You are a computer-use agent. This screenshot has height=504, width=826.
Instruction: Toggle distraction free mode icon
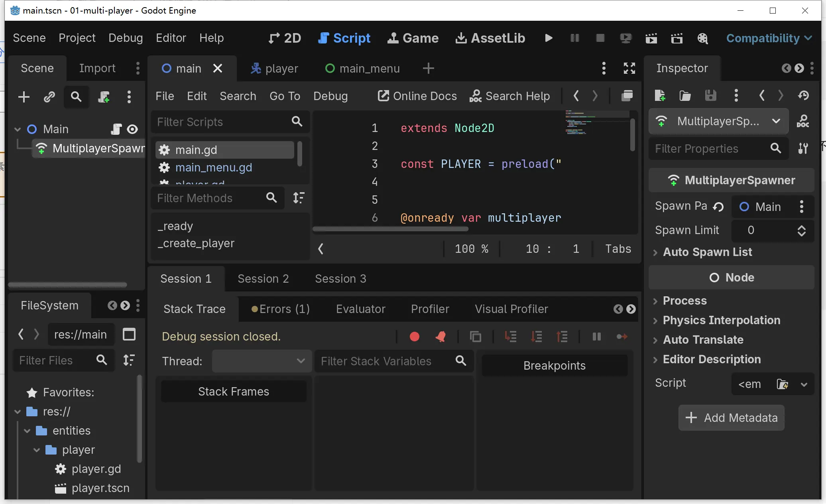click(x=629, y=68)
